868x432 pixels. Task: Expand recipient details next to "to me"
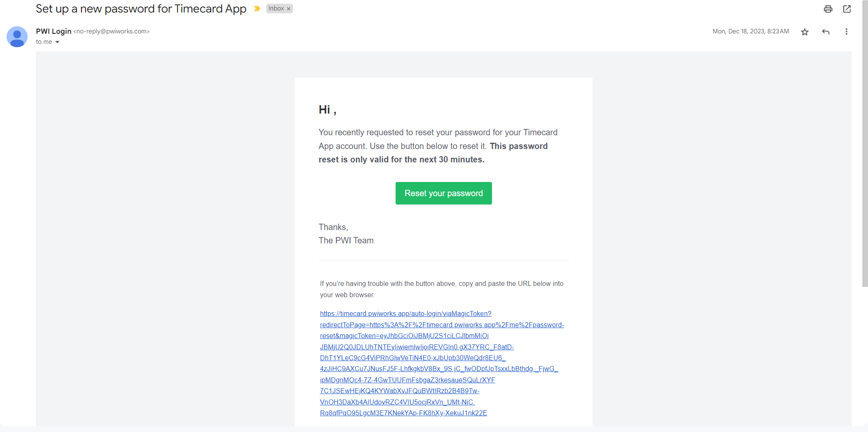point(57,42)
